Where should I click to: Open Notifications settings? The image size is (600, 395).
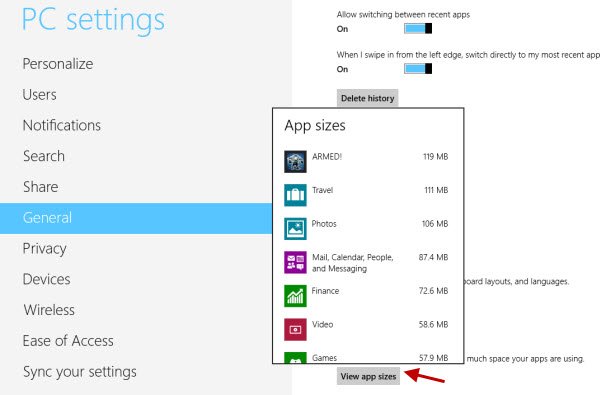click(62, 125)
